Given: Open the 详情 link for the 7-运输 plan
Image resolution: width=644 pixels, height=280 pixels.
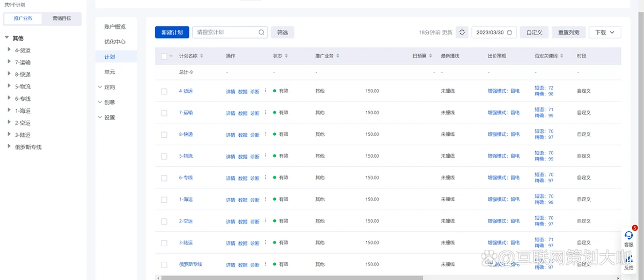Looking at the screenshot, I should (x=230, y=113).
